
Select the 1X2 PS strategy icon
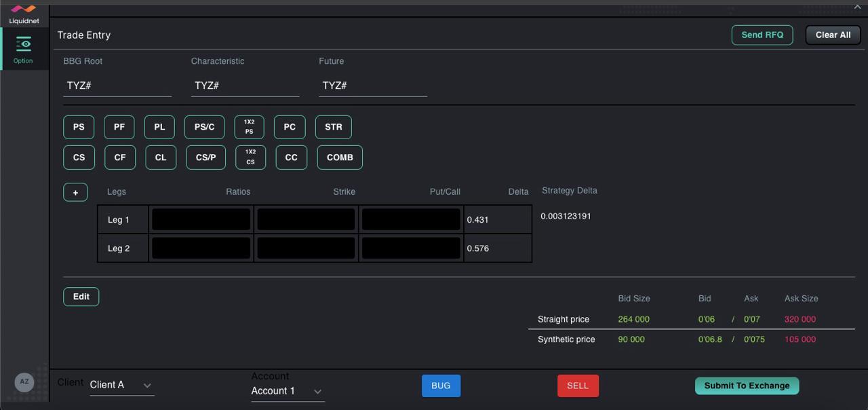point(249,126)
